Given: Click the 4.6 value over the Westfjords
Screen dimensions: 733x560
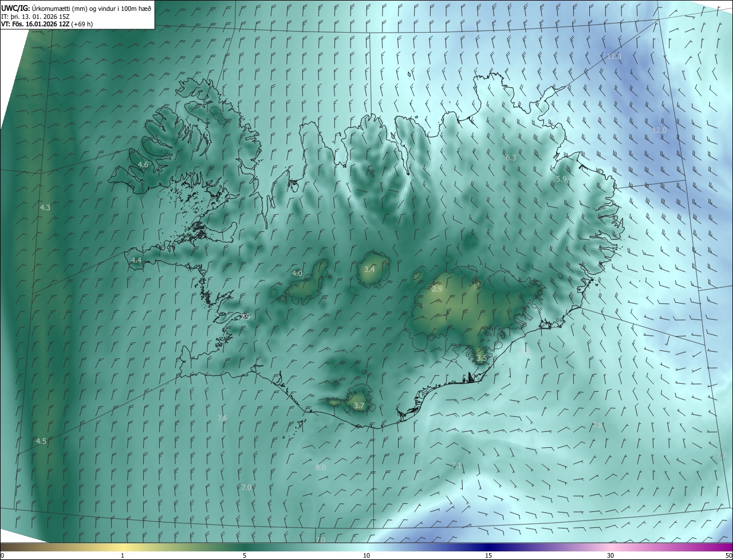Looking at the screenshot, I should pyautogui.click(x=143, y=164).
